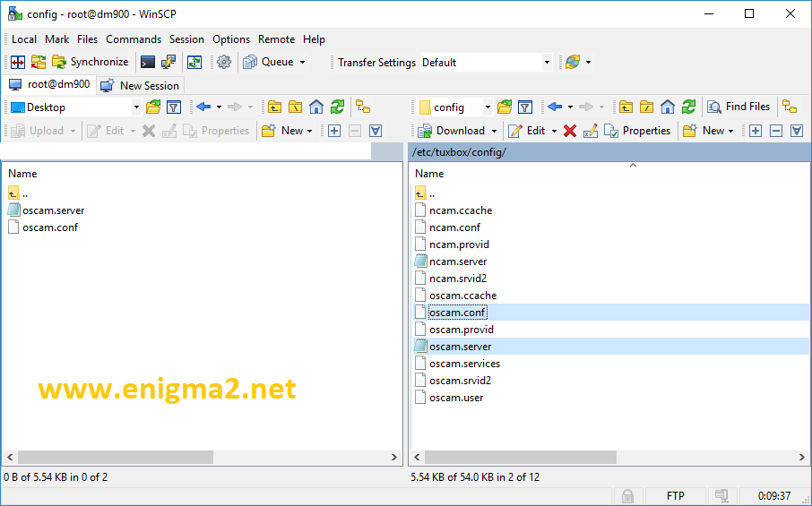The image size is (812, 506).
Task: Click the Queue button
Action: 268,62
